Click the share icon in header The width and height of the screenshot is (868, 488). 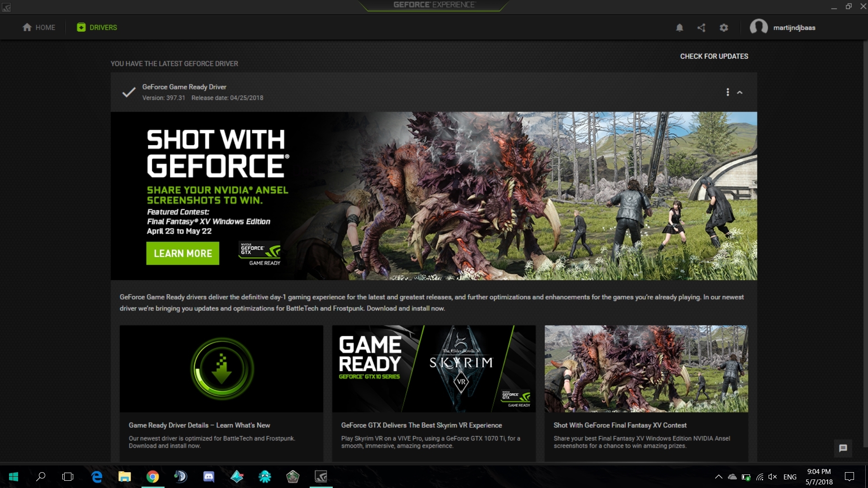coord(701,28)
